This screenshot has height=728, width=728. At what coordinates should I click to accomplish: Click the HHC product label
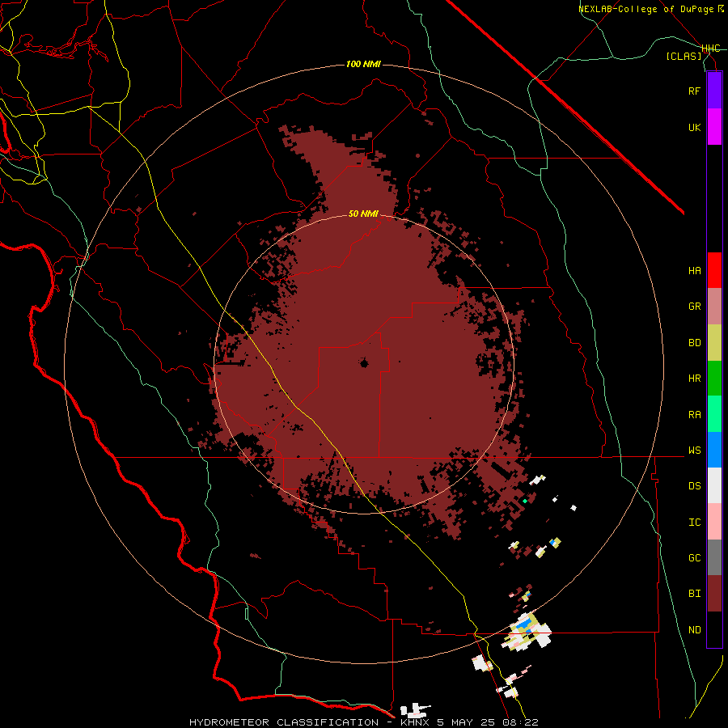pos(710,49)
